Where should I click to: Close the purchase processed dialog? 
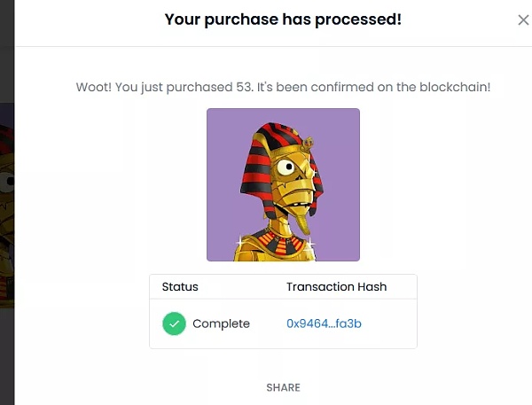pos(522,20)
